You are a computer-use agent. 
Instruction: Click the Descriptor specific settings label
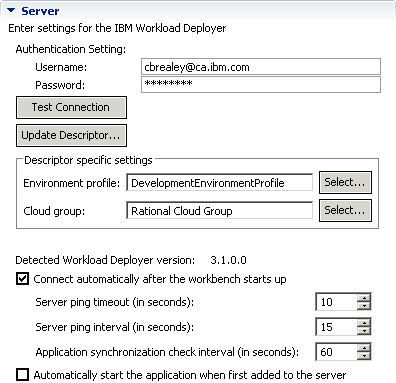click(x=88, y=160)
